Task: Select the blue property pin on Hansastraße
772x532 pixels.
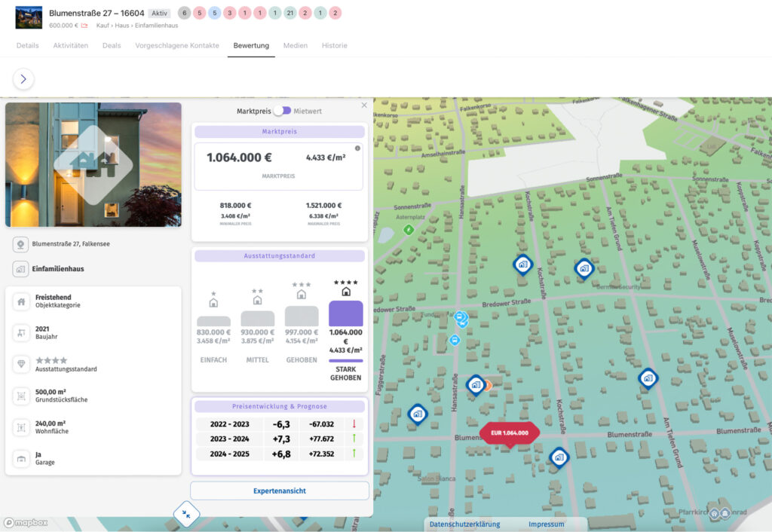Action: click(476, 386)
